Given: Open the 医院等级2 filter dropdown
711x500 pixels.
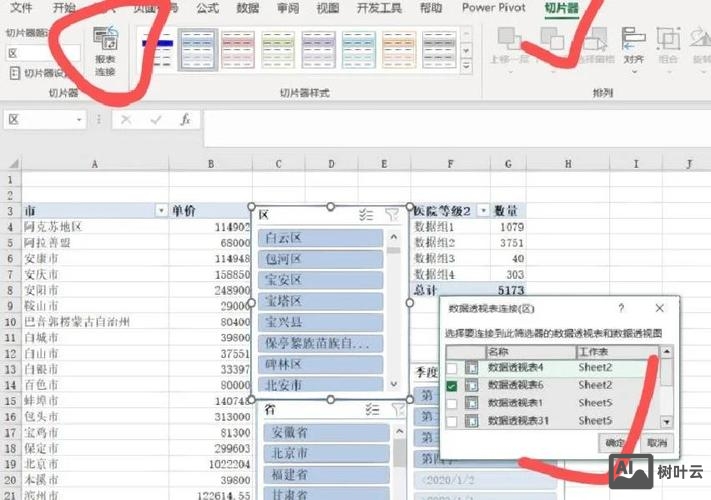Looking at the screenshot, I should click(483, 211).
